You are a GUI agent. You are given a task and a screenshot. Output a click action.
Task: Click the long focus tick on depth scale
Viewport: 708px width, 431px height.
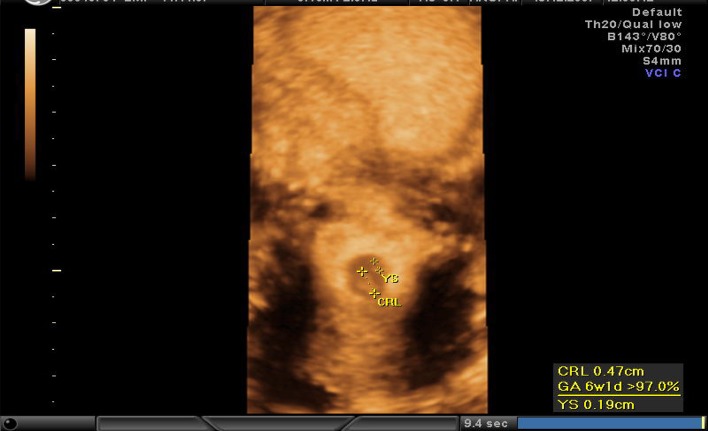[x=56, y=270]
